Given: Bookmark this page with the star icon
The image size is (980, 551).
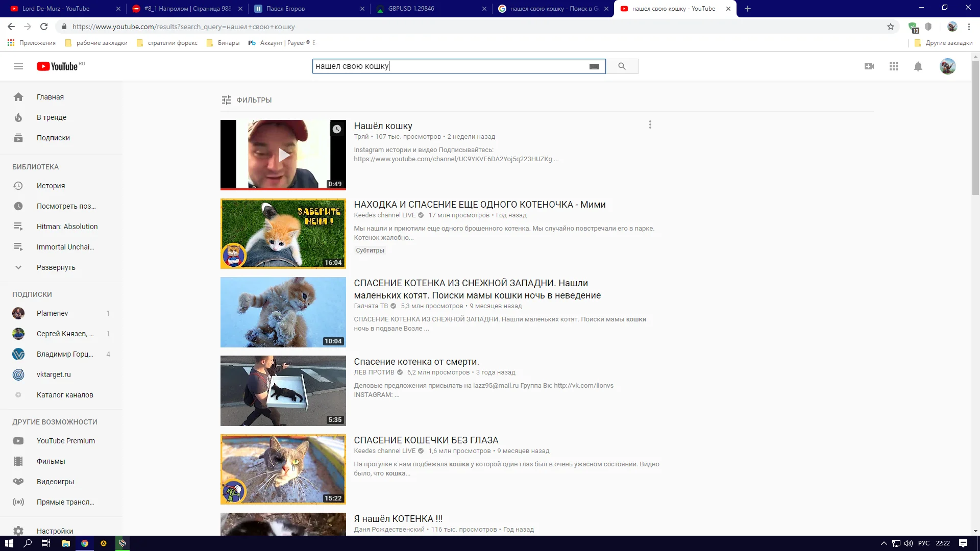Looking at the screenshot, I should point(891,27).
